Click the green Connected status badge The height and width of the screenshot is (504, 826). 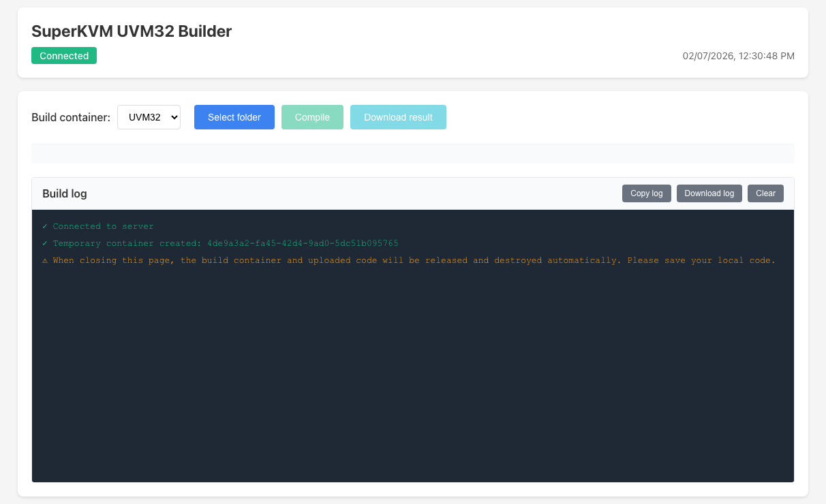pos(64,56)
